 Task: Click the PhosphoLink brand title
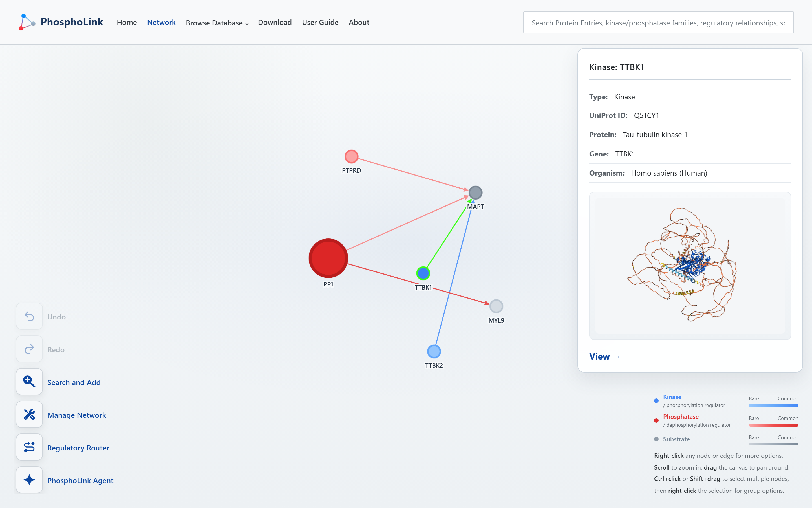coord(72,22)
